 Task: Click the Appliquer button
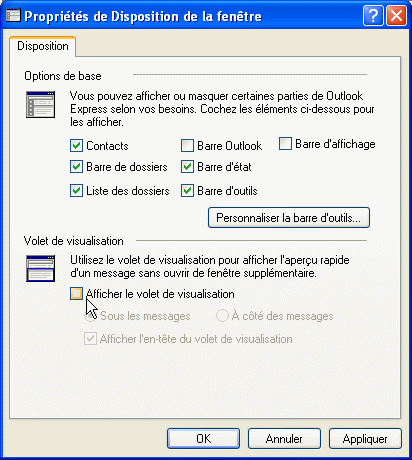pos(365,439)
